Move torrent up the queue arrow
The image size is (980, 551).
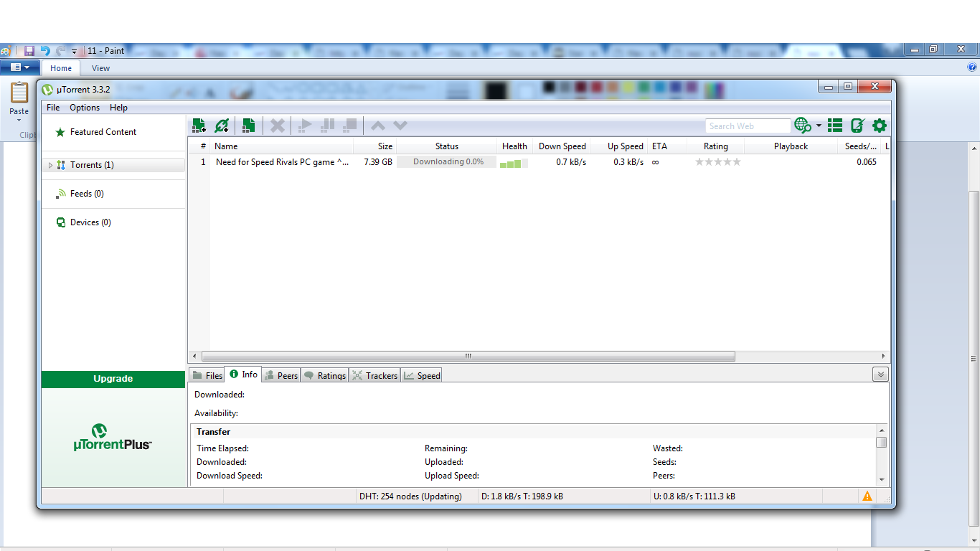coord(378,126)
